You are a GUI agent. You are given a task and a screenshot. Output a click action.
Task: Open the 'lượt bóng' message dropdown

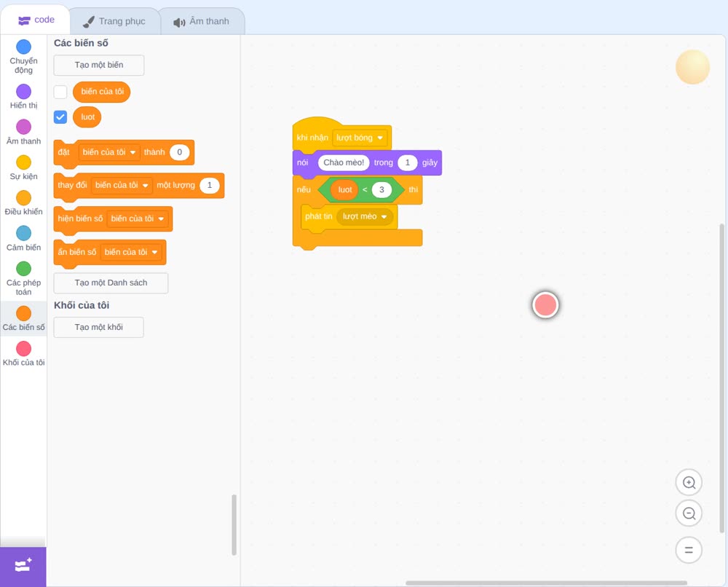360,138
